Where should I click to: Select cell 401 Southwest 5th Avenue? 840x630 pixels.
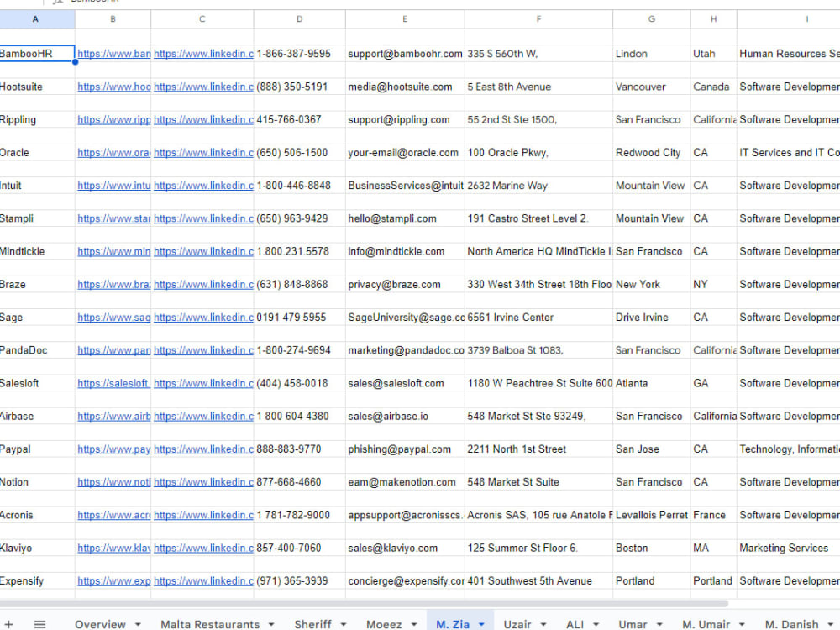pos(538,580)
